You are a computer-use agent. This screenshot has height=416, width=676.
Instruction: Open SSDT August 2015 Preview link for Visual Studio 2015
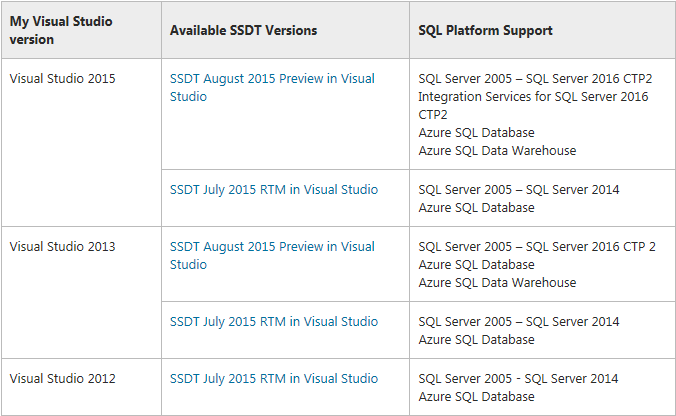coord(272,88)
